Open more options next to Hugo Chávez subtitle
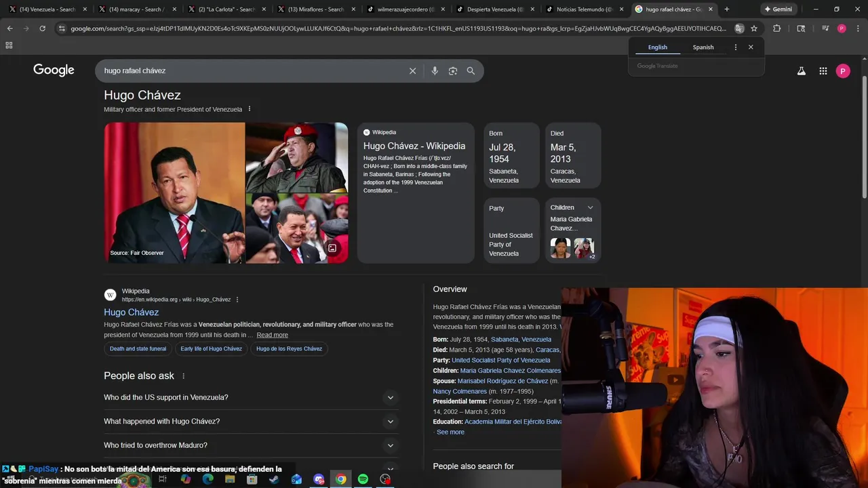Screen dimensions: 868x488 pos(250,109)
